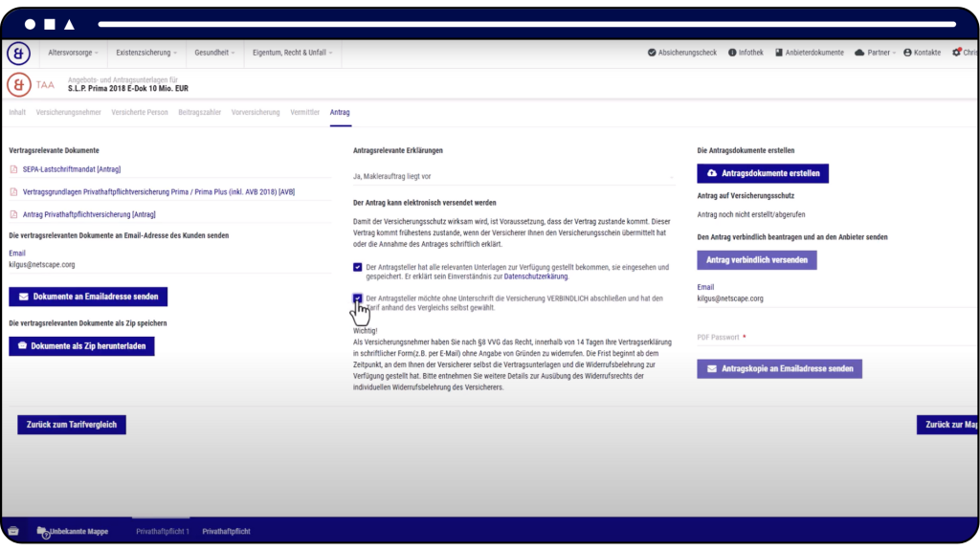This screenshot has height=551, width=980.
Task: Click the archive box icon in bottom bar
Action: point(12,531)
